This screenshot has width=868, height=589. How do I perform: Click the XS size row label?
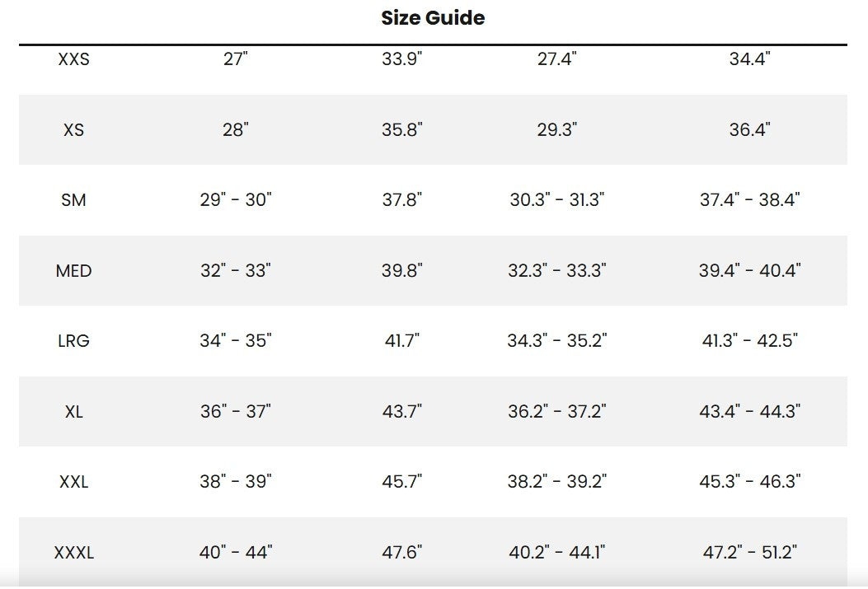pyautogui.click(x=73, y=130)
